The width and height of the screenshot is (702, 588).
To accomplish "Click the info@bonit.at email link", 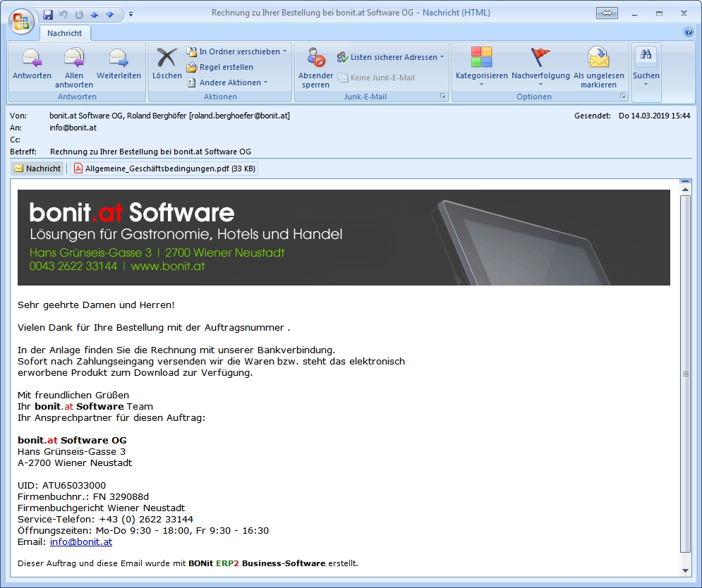I will pos(81,542).
